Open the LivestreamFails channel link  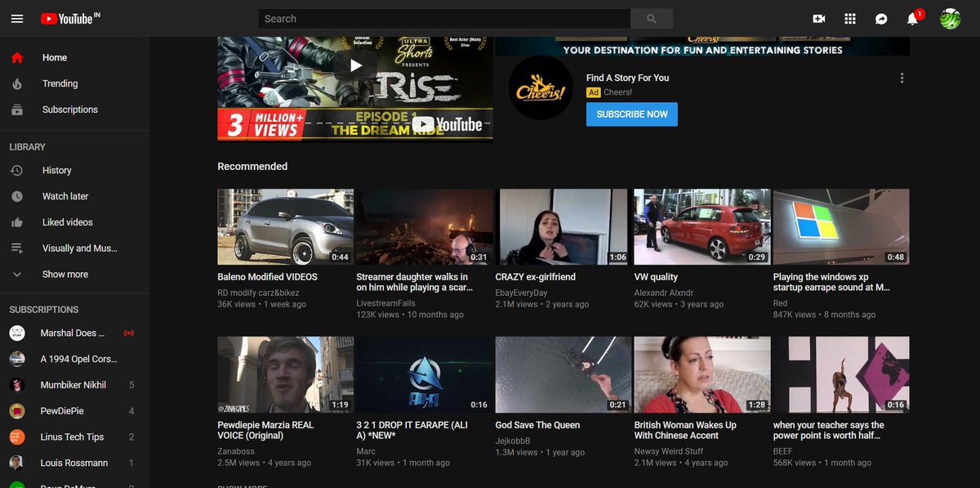pos(385,303)
